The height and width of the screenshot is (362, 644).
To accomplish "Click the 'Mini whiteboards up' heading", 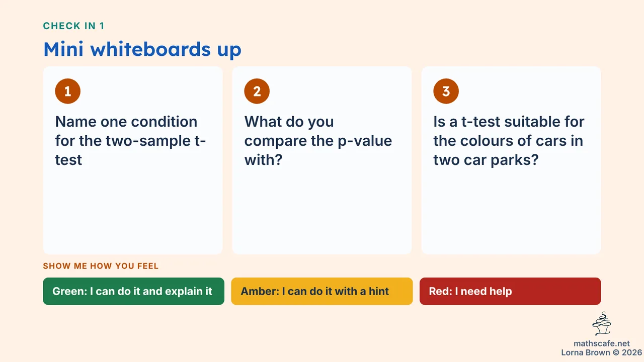I will [x=142, y=49].
